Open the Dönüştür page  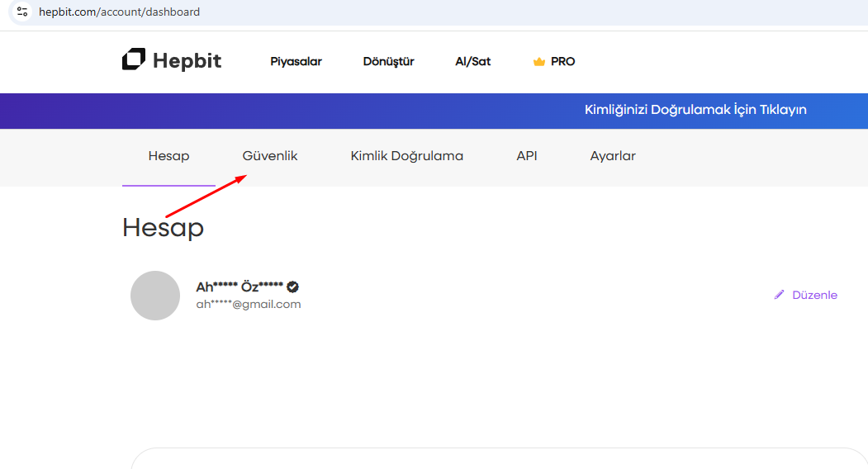[x=388, y=61]
